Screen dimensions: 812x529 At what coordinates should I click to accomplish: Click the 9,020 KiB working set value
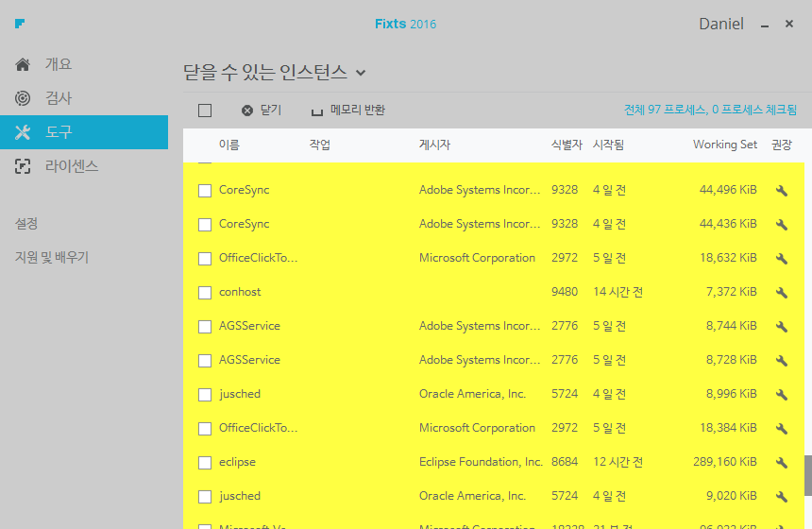[731, 496]
